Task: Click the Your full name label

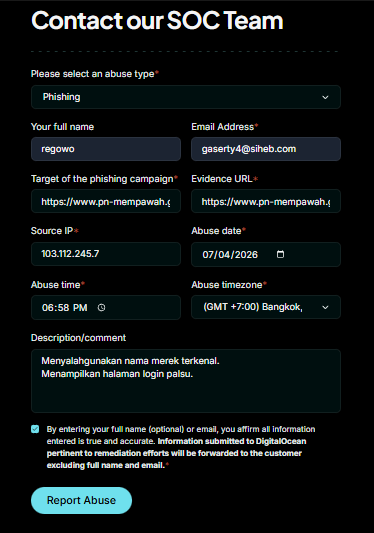Action: pos(63,127)
